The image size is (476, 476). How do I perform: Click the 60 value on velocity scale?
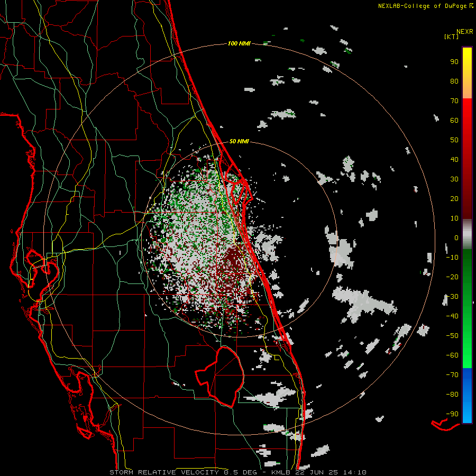(454, 120)
